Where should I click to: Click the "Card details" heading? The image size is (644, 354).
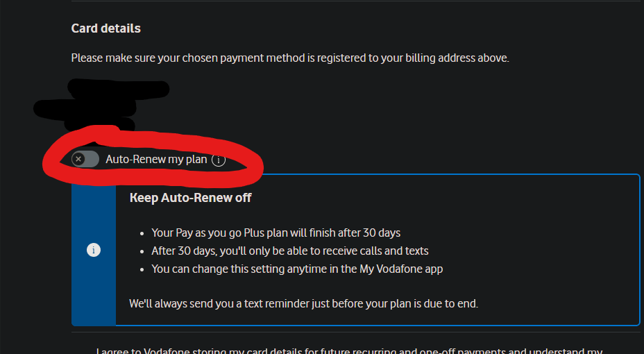pyautogui.click(x=106, y=28)
